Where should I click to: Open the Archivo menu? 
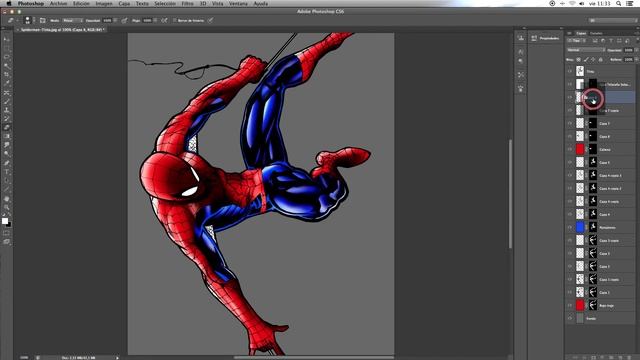tap(58, 3)
